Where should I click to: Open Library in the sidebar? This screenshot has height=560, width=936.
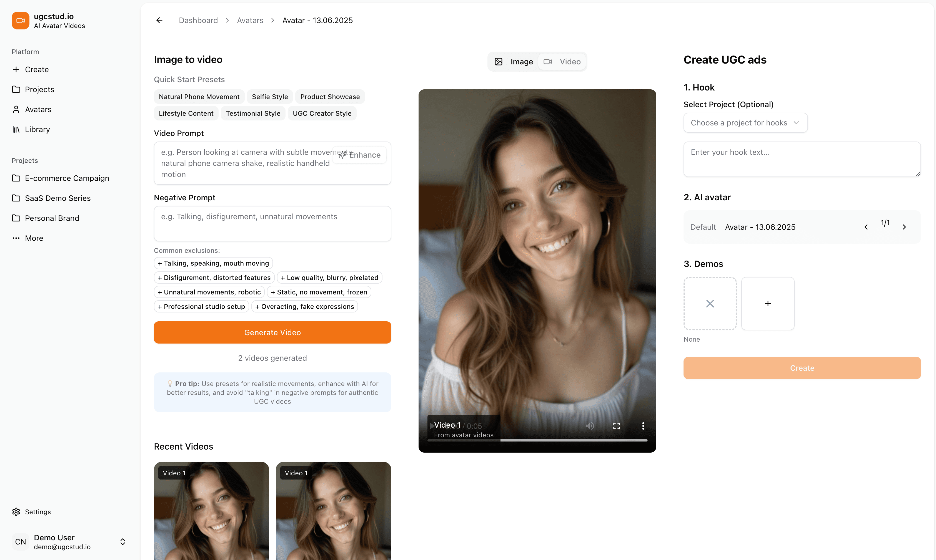tap(37, 129)
